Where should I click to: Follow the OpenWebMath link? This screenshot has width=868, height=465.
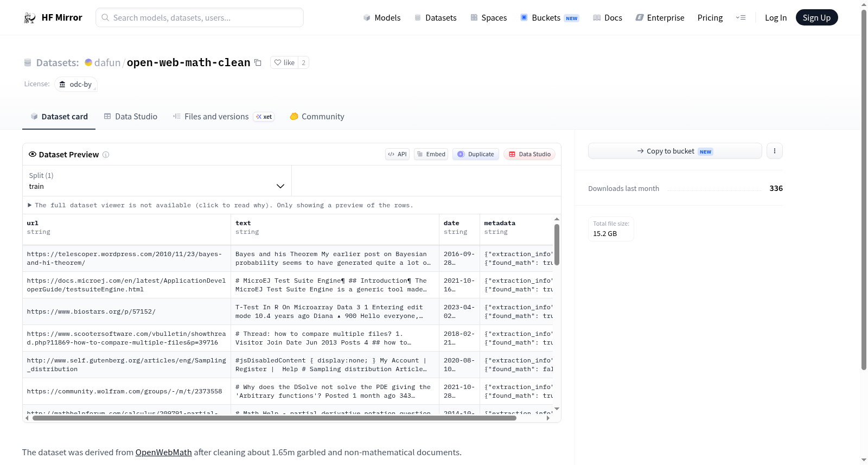tap(164, 452)
